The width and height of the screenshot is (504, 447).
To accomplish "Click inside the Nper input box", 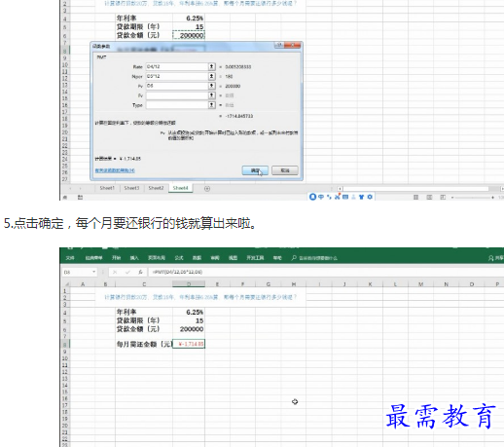I will pyautogui.click(x=177, y=76).
